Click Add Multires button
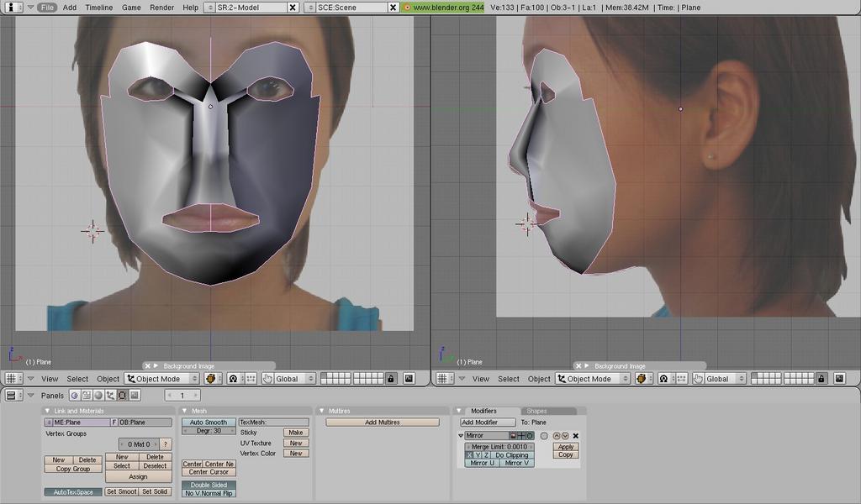The image size is (861, 504). 383,423
